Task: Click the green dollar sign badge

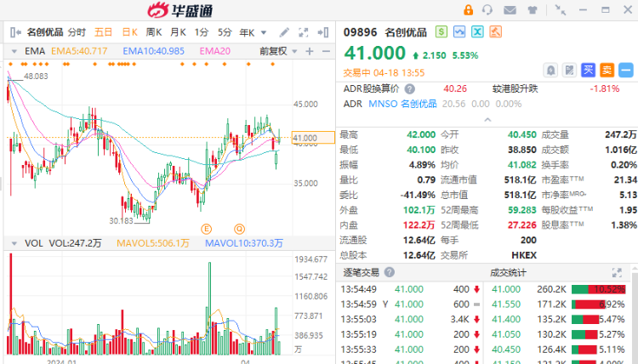Action: [441, 31]
